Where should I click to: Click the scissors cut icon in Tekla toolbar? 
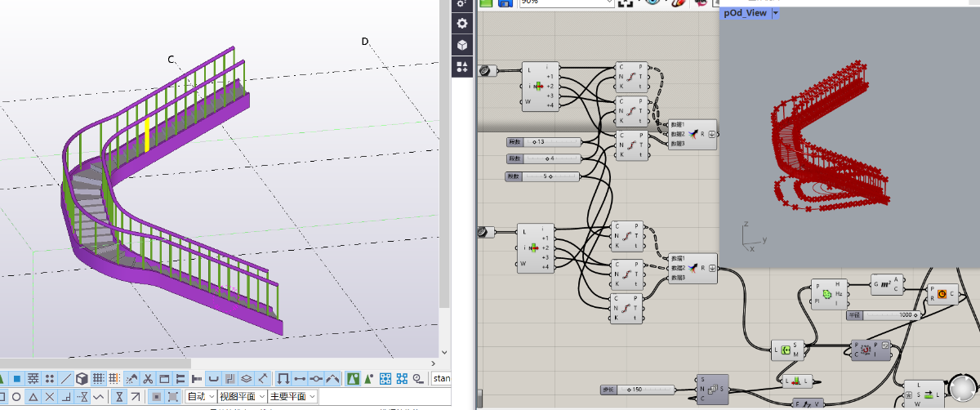(x=148, y=379)
